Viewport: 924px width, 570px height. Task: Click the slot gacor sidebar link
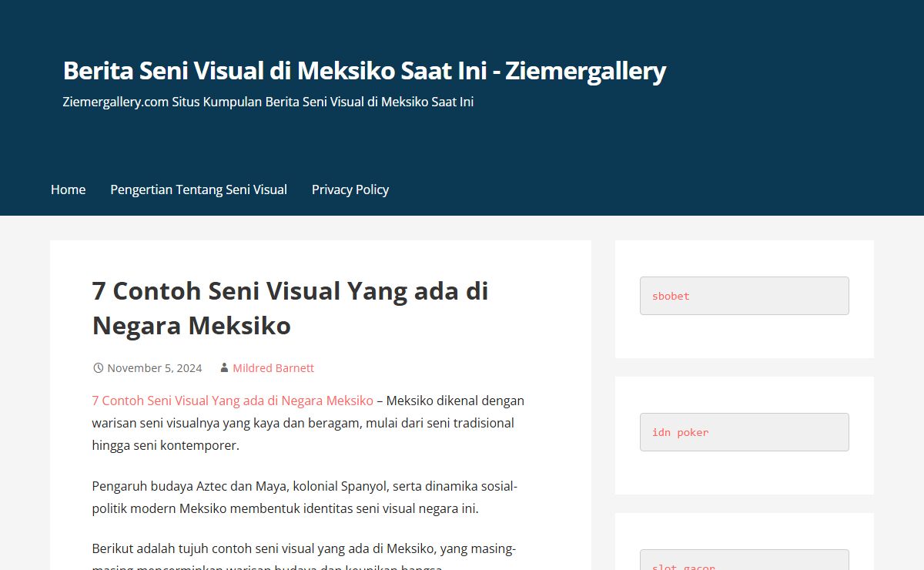pos(684,566)
